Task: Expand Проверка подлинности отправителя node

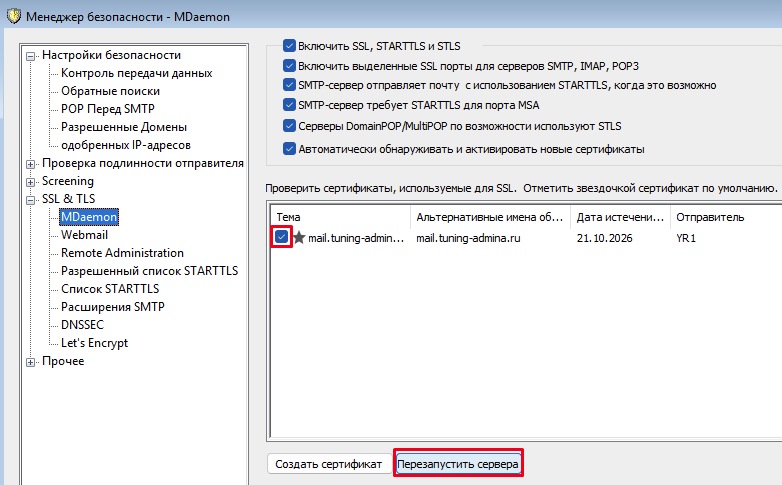Action: pos(30,164)
